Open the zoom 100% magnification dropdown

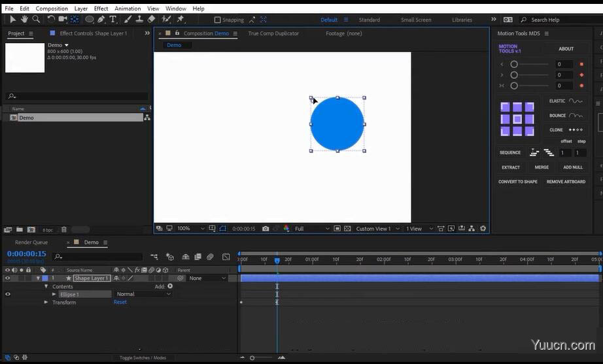click(191, 228)
